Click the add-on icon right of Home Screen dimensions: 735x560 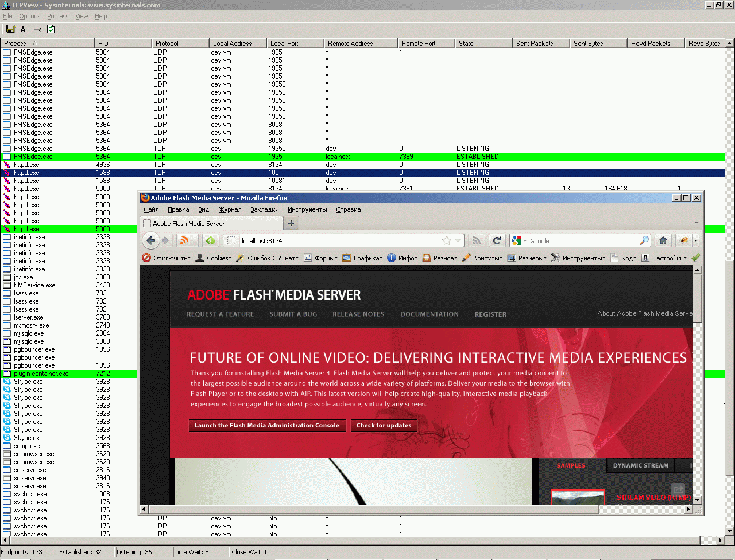point(683,240)
